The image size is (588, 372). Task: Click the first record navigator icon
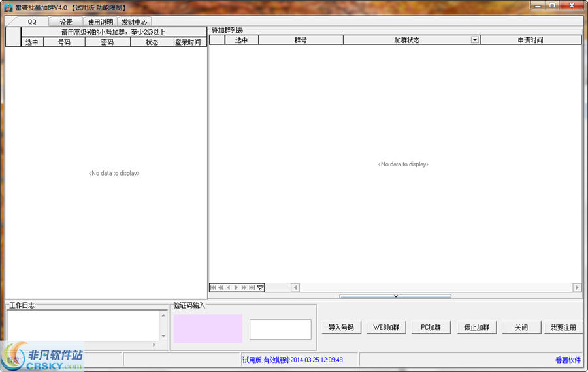coord(213,288)
